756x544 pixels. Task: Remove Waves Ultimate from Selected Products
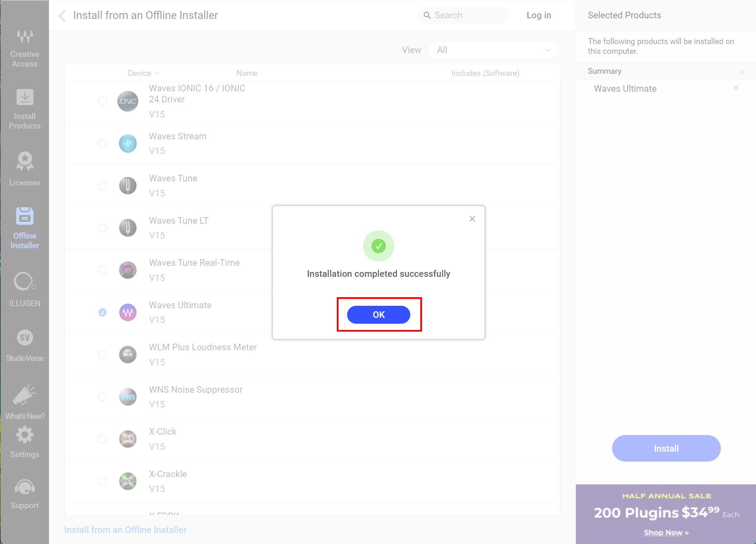[736, 88]
